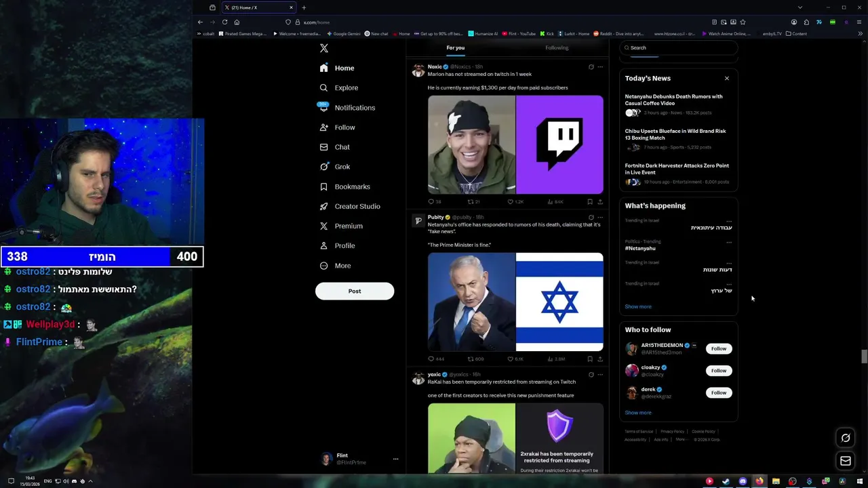Open more options on the yoxic post

(x=600, y=374)
